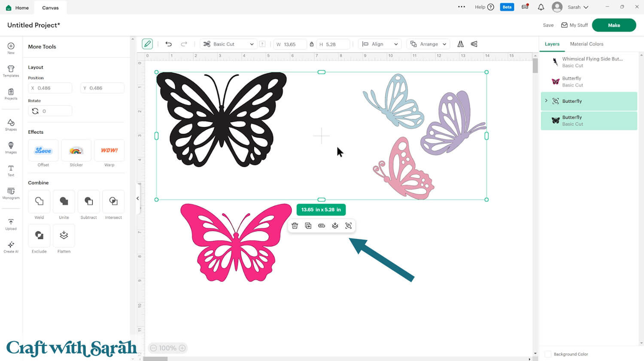
Task: Attach selection via floating toolbar
Action: (322, 226)
